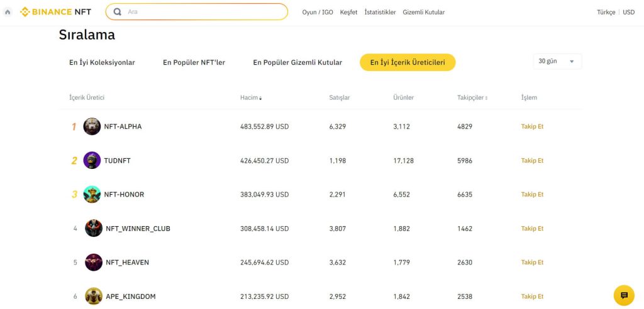This screenshot has width=644, height=309.
Task: Follow TUDNFT with Takip Et
Action: point(532,160)
